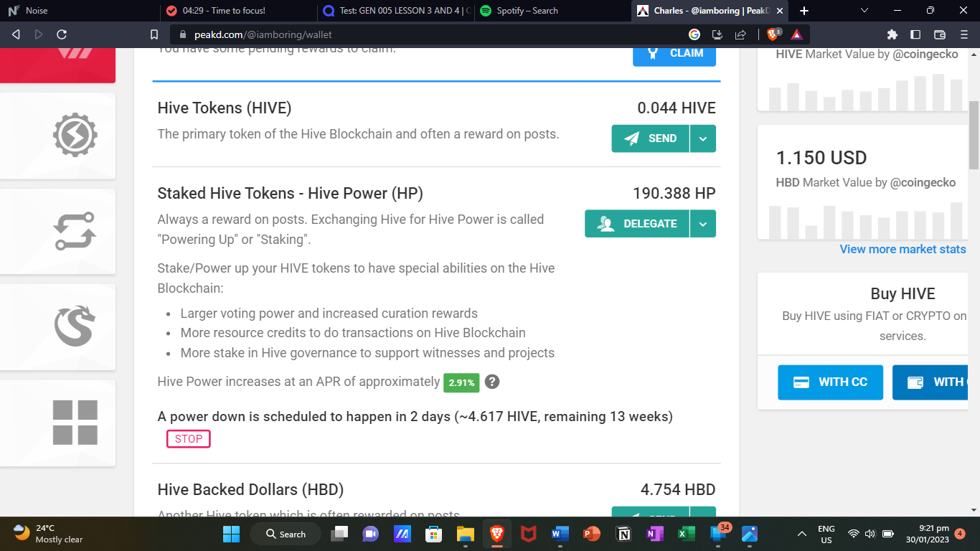
Task: Click the 0.044 HIVE balance
Action: coord(677,108)
